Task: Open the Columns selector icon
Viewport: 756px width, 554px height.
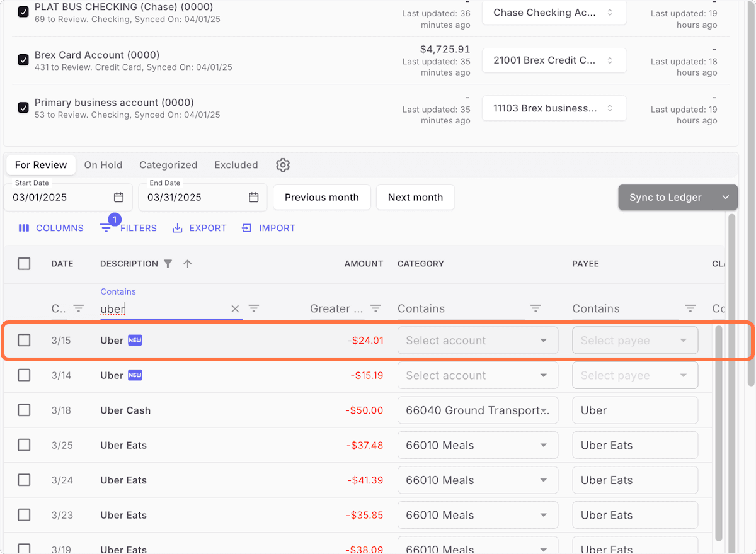Action: coord(23,228)
